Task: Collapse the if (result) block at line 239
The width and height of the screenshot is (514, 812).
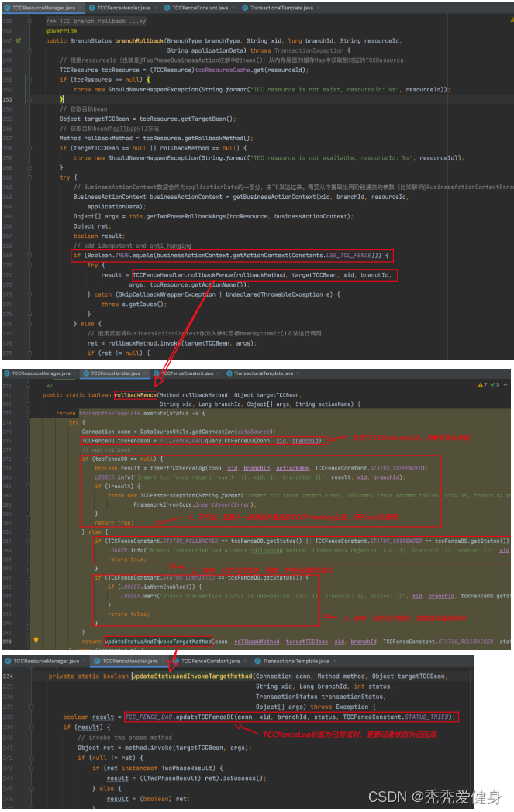Action: pyautogui.click(x=32, y=727)
